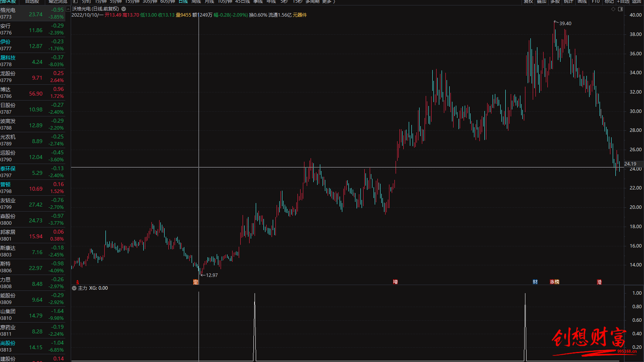Viewport: 644px width, 362px height.
Task: Open the 增 event marker on the timeline
Action: [x=395, y=282]
